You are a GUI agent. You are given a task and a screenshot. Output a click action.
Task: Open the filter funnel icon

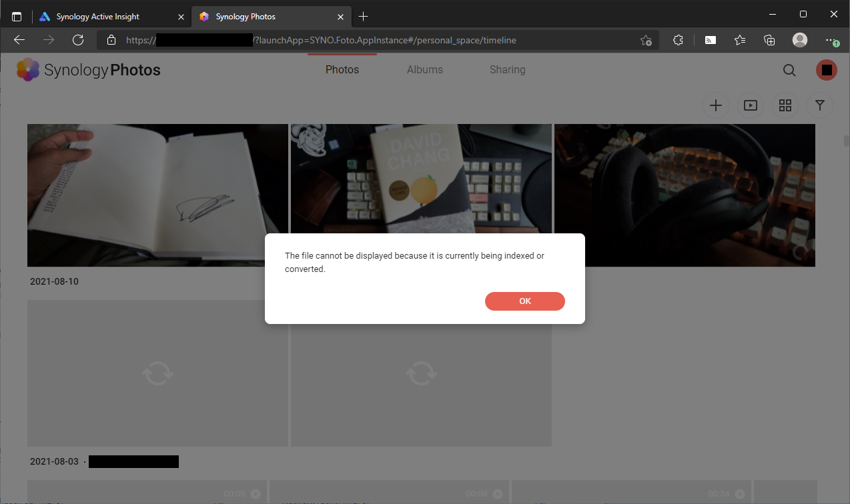point(820,105)
